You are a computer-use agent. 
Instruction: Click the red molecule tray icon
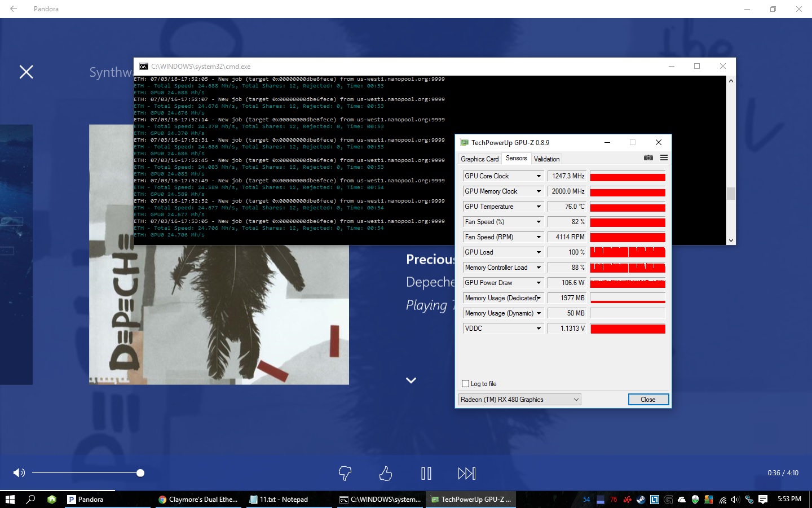point(627,500)
